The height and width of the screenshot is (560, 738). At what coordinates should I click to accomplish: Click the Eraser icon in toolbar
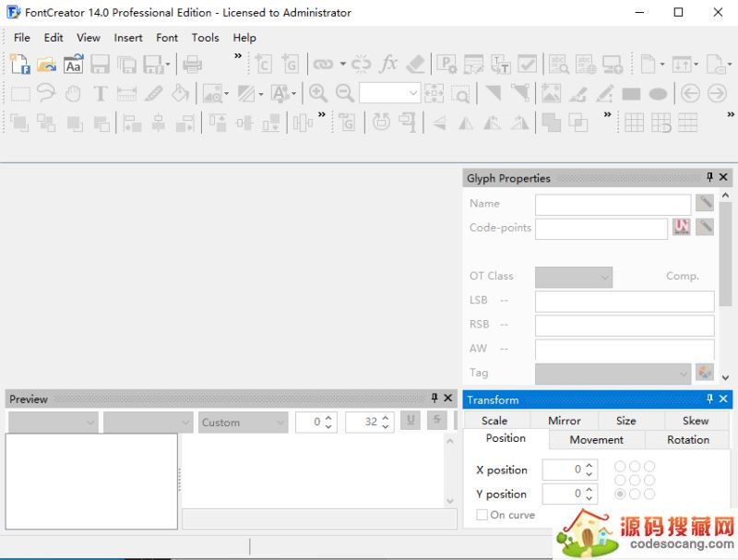416,64
